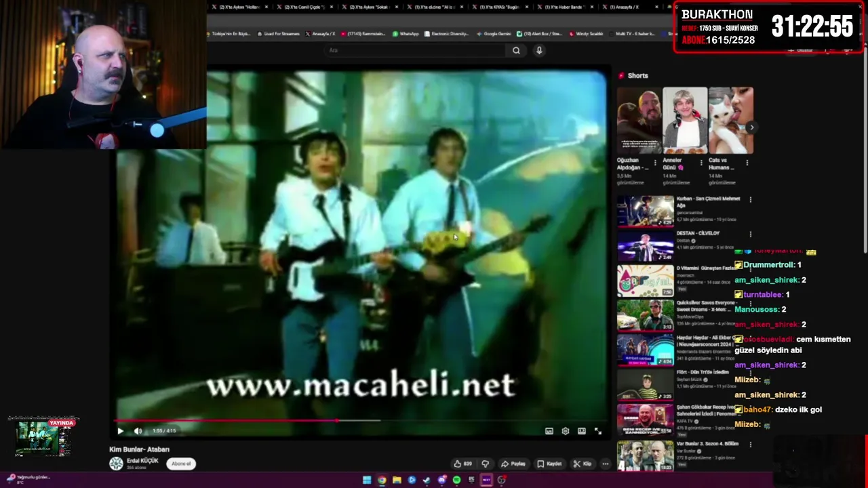Open the Multi TV bookmark
The height and width of the screenshot is (488, 868).
click(632, 34)
